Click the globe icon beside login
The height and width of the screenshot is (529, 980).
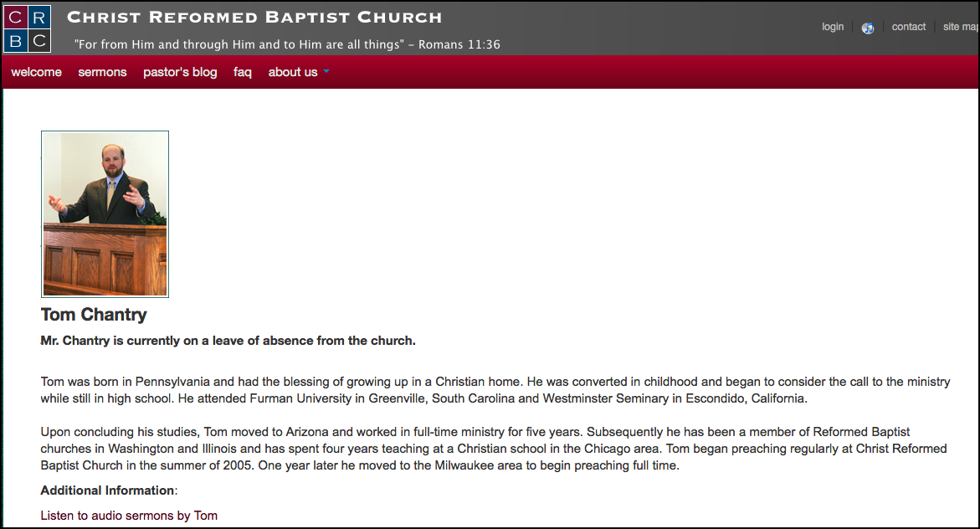click(x=868, y=28)
